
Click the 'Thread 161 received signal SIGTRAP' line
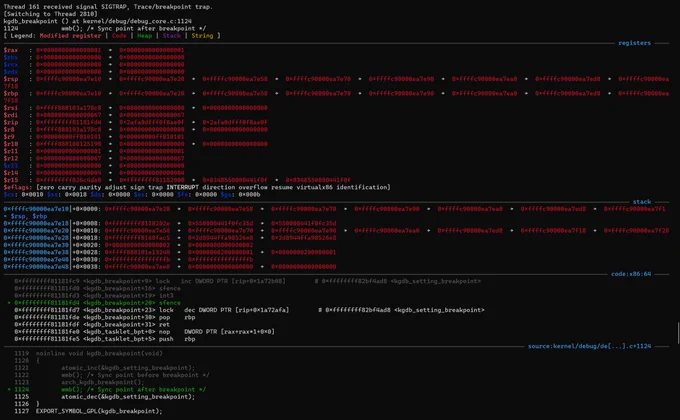point(108,7)
